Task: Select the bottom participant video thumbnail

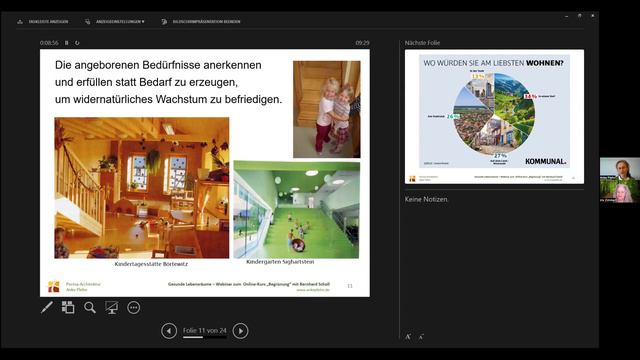Action: pos(620,191)
